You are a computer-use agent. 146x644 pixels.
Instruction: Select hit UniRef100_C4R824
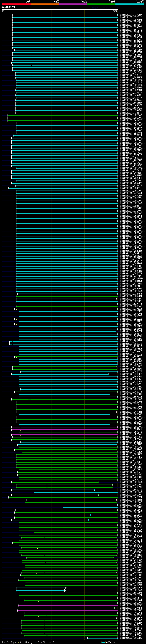pyautogui.click(x=131, y=497)
